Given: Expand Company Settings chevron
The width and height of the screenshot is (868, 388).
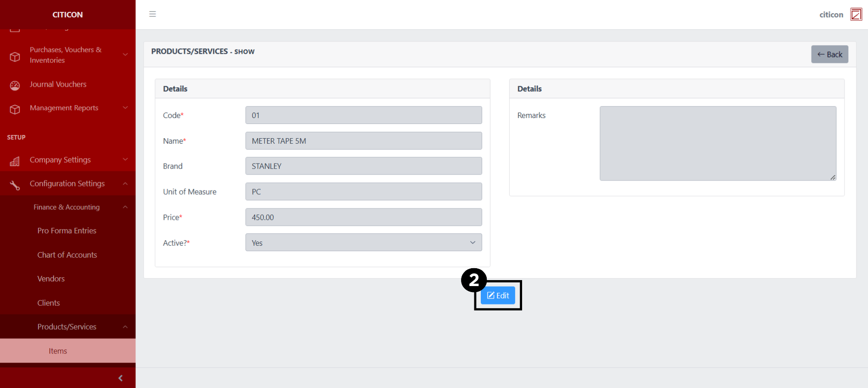Looking at the screenshot, I should coord(125,159).
